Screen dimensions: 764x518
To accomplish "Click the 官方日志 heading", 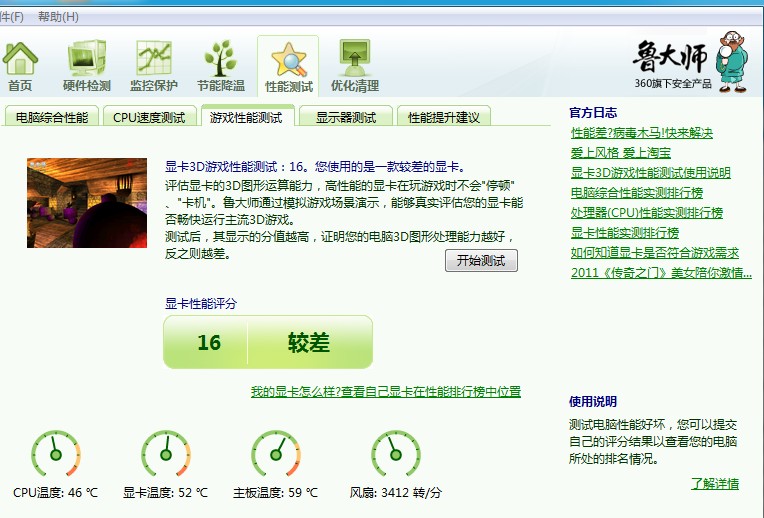I will tap(593, 113).
